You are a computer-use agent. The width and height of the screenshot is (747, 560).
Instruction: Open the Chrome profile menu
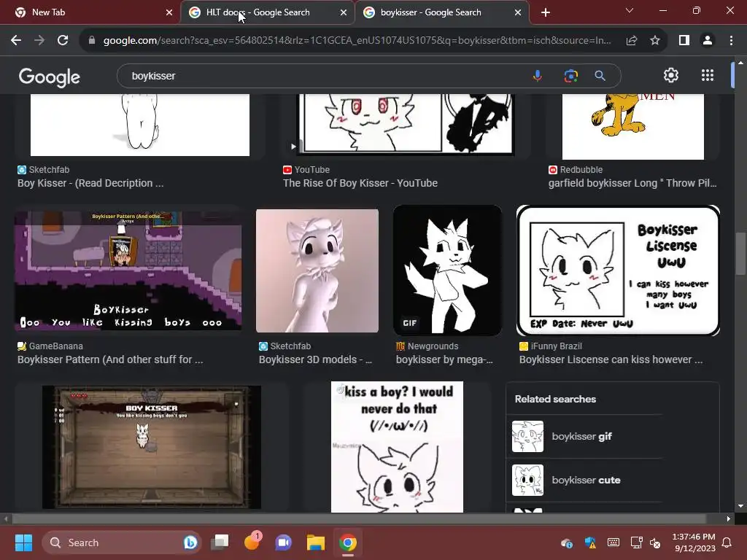pyautogui.click(x=708, y=41)
